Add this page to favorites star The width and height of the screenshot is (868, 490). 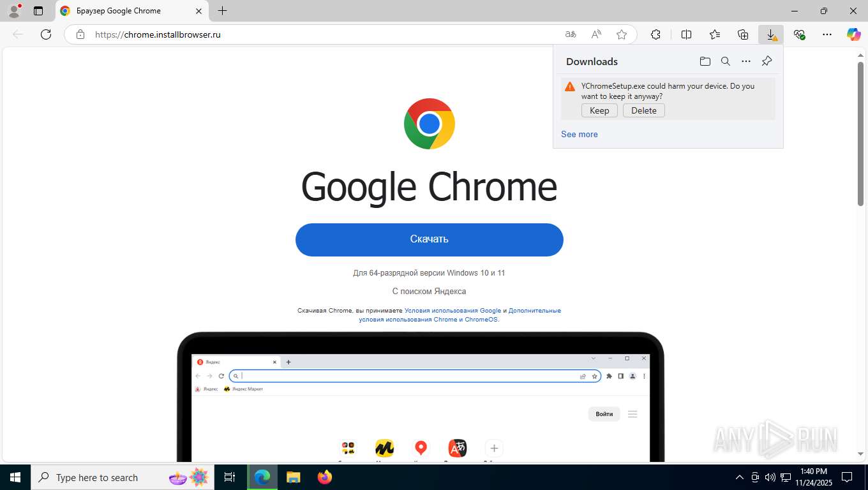622,34
